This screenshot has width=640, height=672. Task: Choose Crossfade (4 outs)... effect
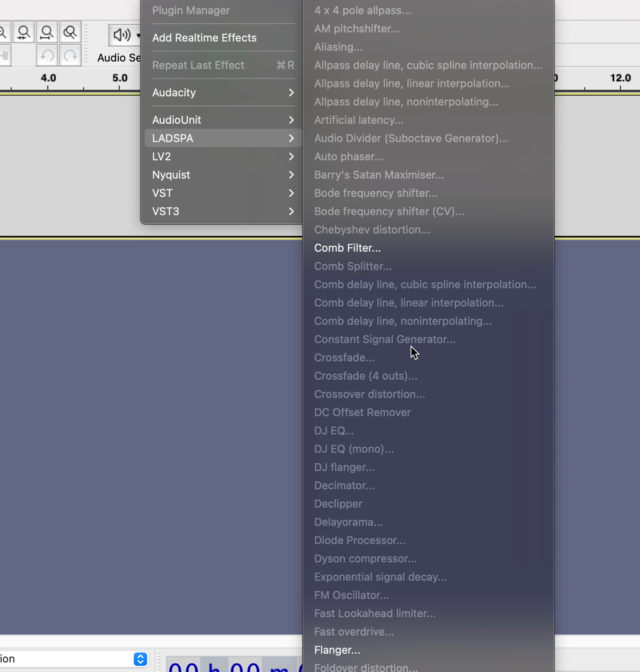428,376
